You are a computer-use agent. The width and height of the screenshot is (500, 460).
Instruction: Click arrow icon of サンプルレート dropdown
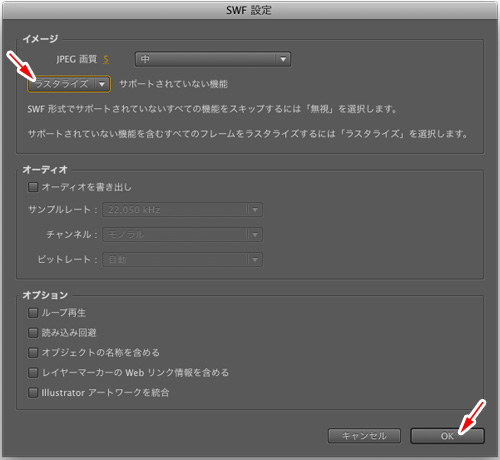(255, 210)
